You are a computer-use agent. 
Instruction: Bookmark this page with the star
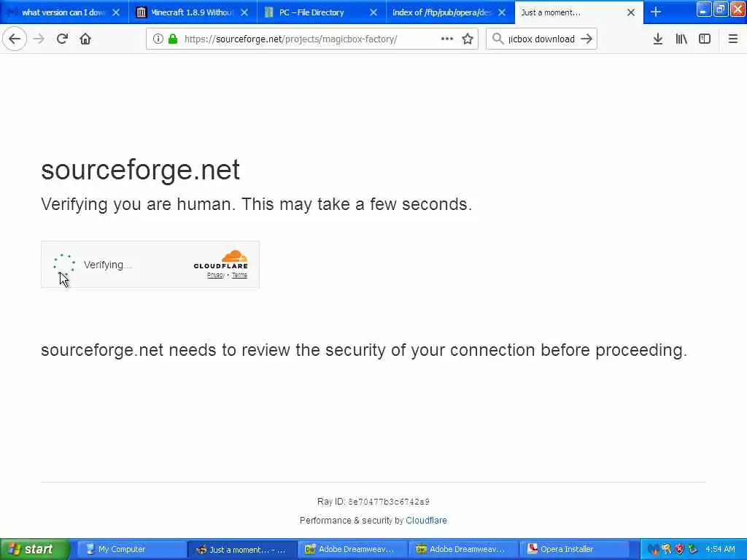point(468,39)
